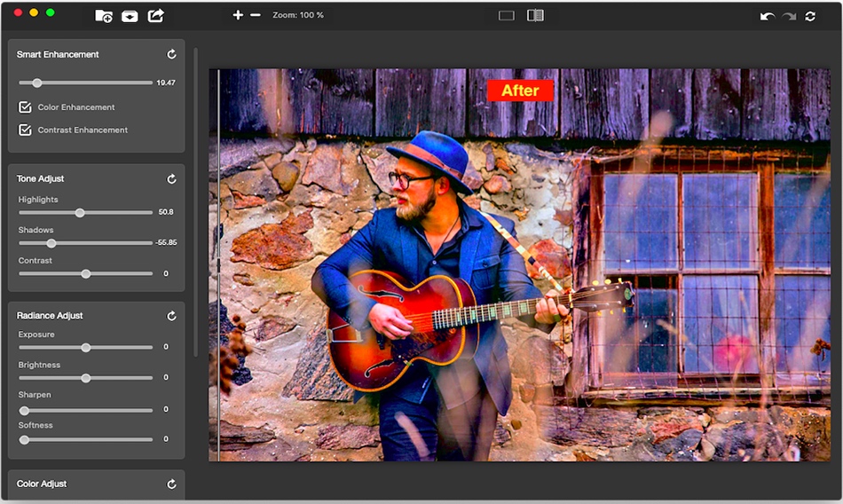Zoom out with the minus icon
843x504 pixels.
coord(256,15)
